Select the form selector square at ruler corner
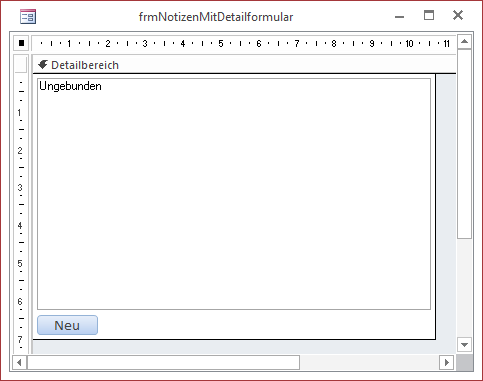Image resolution: width=483 pixels, height=381 pixels. [21, 43]
